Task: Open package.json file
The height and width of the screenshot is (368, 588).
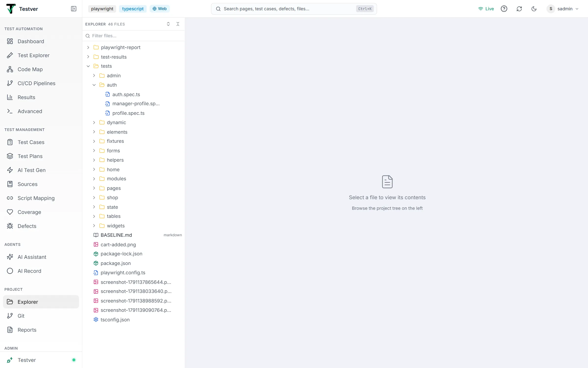Action: coord(134,263)
